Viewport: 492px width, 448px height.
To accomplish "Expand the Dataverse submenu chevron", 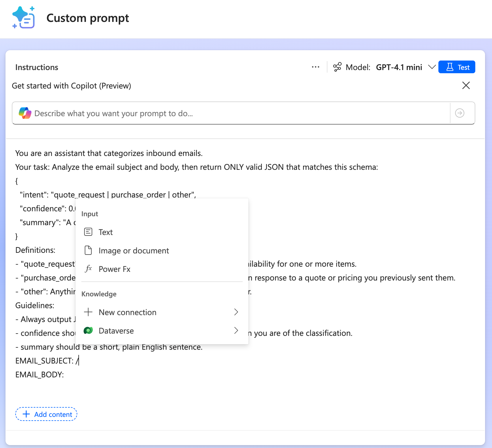I will (x=236, y=331).
